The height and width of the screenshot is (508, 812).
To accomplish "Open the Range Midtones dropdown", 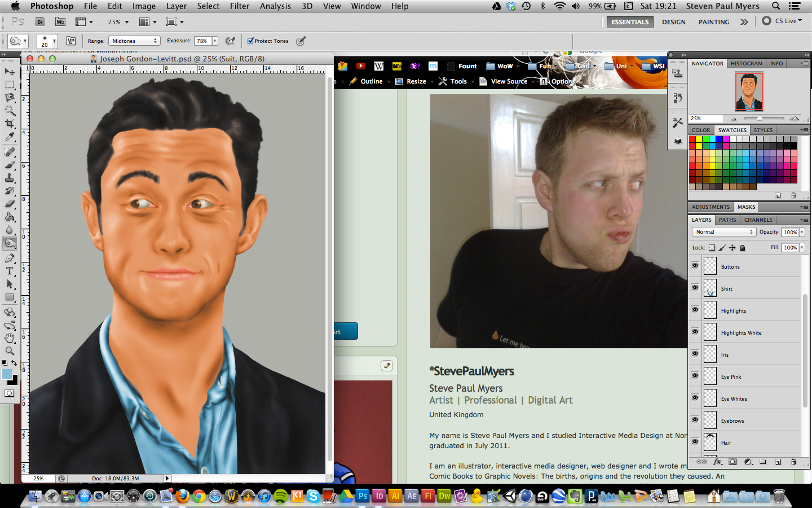I will [134, 41].
